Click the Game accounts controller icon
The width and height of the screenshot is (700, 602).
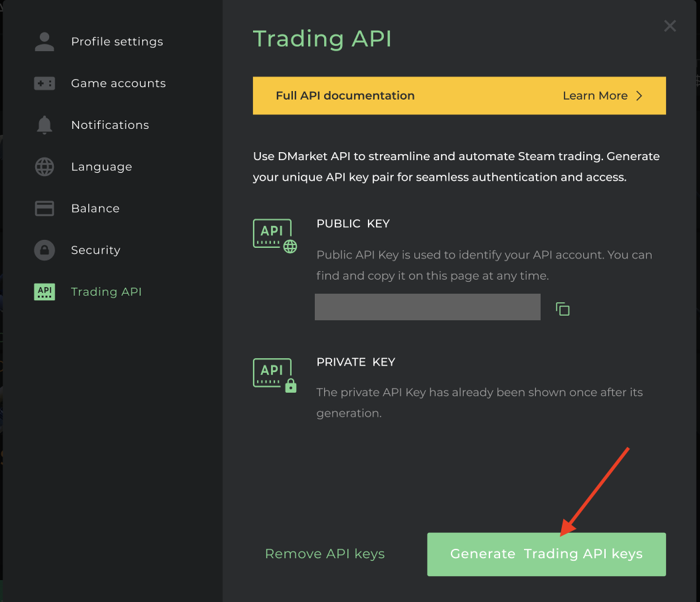(44, 84)
